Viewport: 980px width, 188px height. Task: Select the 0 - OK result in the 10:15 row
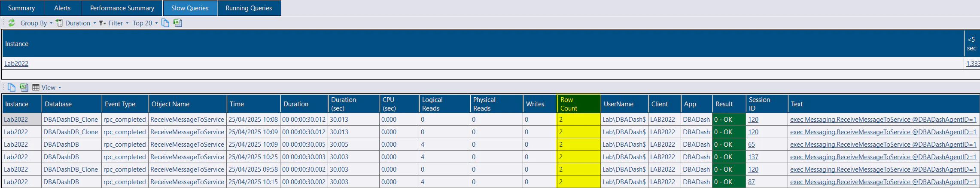point(729,182)
